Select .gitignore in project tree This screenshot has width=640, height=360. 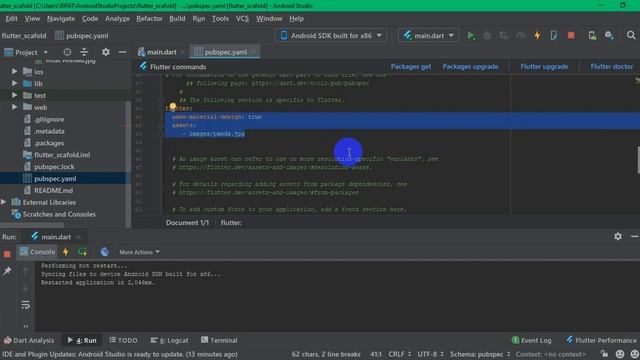click(49, 119)
